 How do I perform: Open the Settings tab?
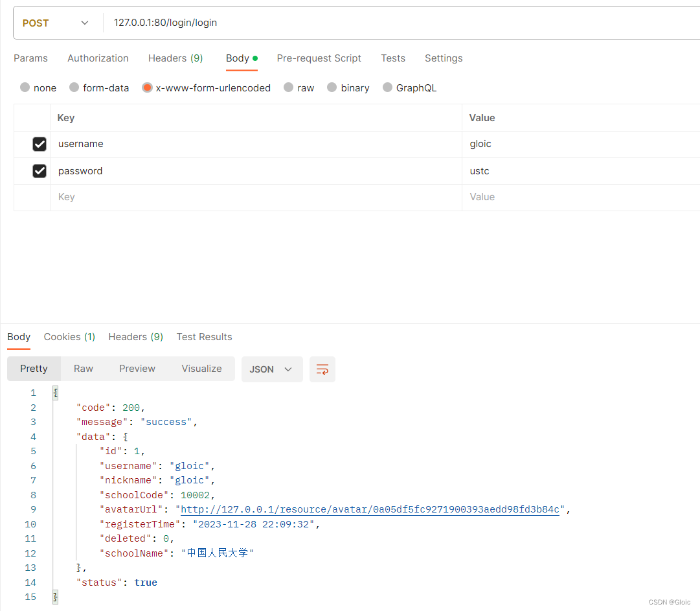[x=444, y=58]
